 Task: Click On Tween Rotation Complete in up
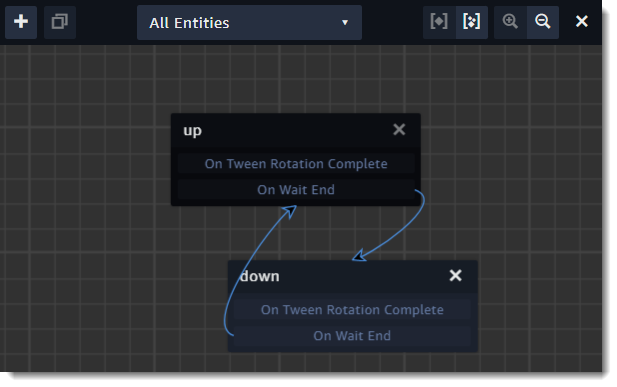click(296, 164)
